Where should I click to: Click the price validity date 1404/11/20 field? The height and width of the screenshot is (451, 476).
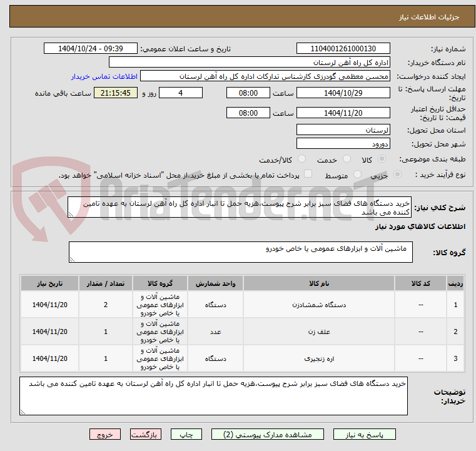[x=343, y=113]
